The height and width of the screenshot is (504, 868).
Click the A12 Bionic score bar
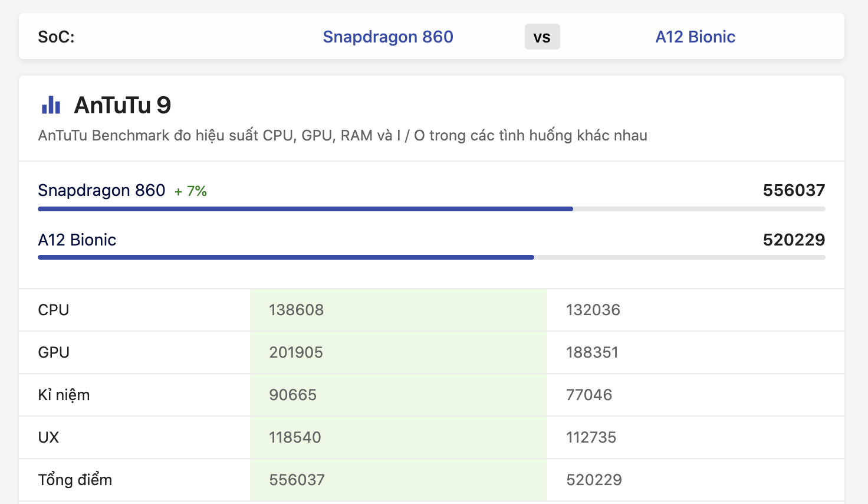click(x=286, y=257)
